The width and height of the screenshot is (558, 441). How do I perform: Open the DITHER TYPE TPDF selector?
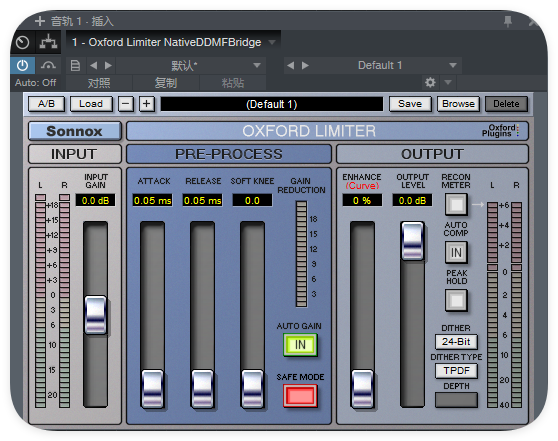point(456,371)
